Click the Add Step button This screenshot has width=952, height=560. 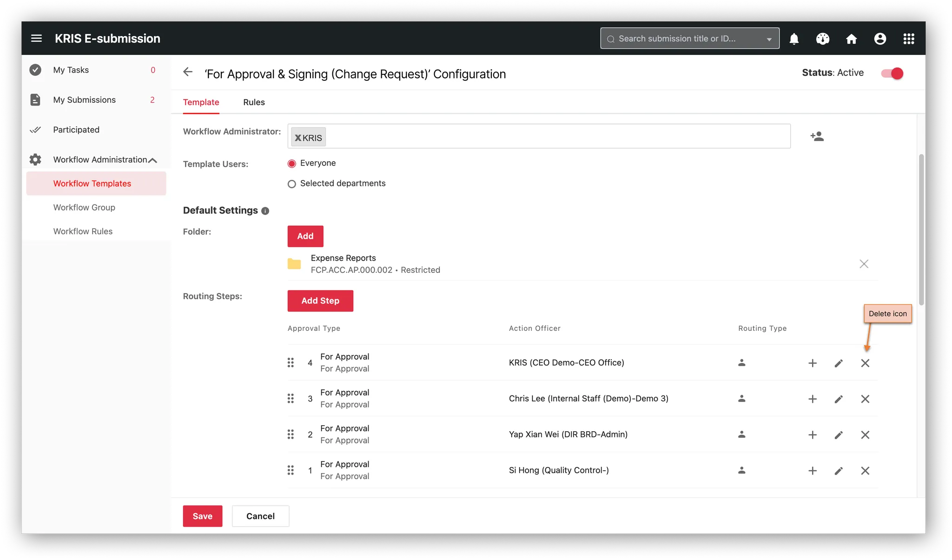point(320,301)
